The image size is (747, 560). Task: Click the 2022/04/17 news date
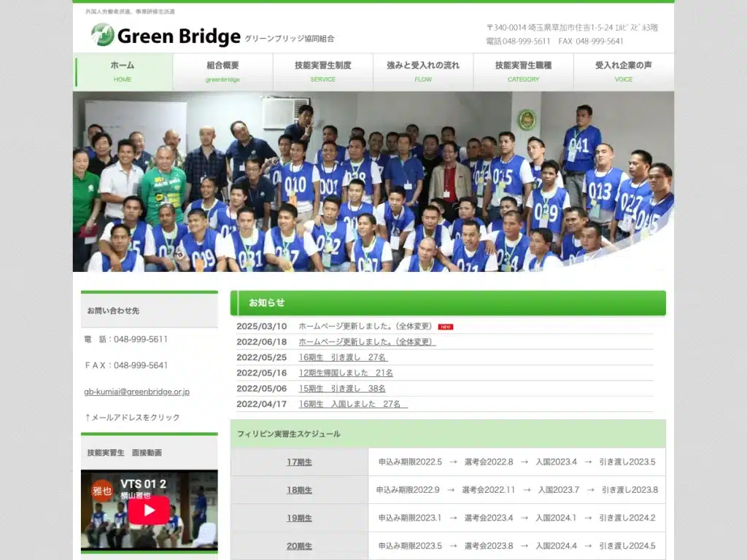262,404
